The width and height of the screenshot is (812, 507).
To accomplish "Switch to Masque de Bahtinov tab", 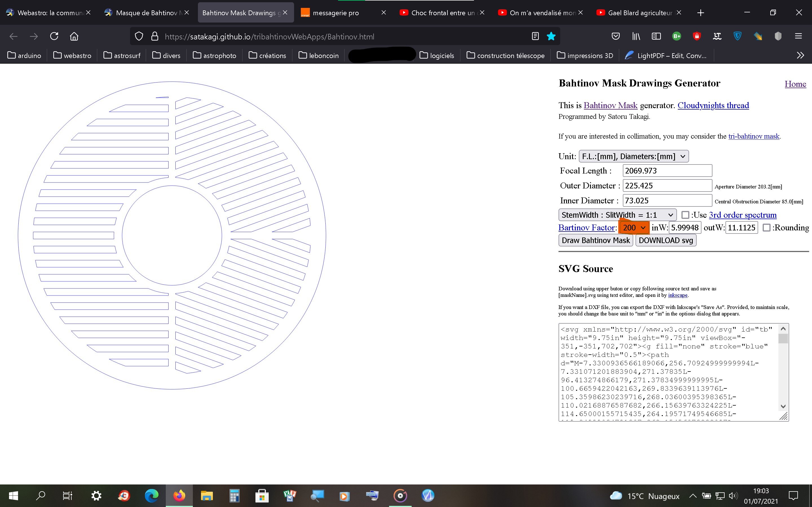I will pyautogui.click(x=146, y=13).
